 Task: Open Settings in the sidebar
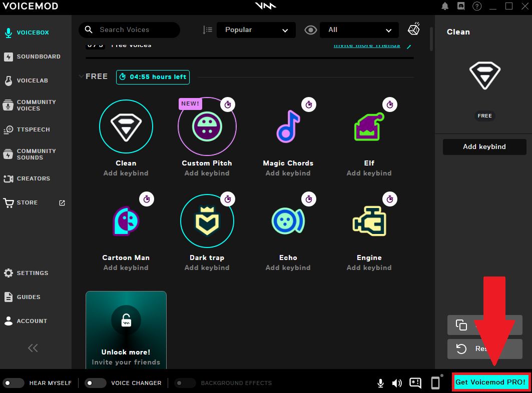[32, 273]
